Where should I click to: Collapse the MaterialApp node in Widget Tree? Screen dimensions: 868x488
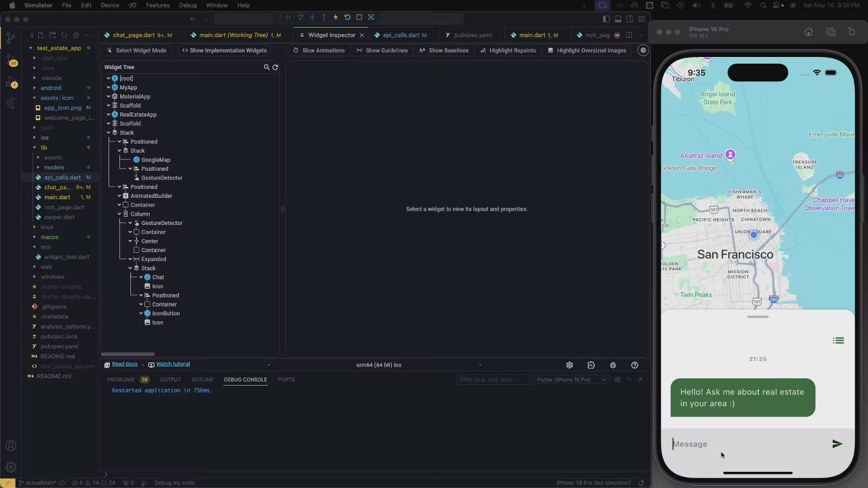pos(108,96)
